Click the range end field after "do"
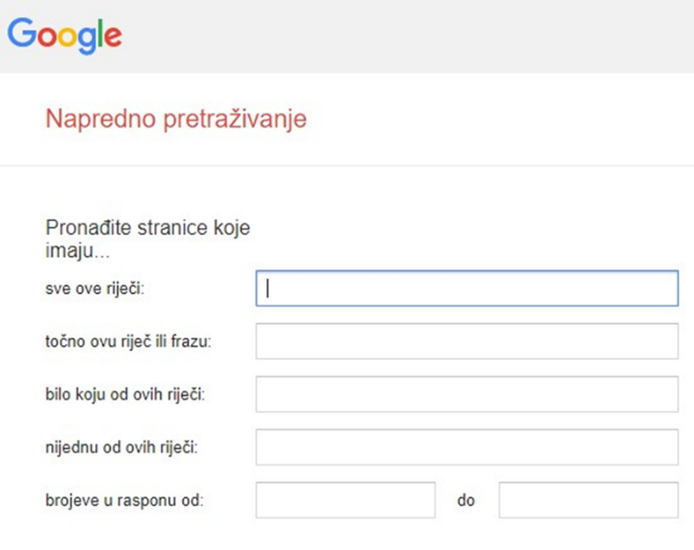This screenshot has width=694, height=550. (x=588, y=499)
